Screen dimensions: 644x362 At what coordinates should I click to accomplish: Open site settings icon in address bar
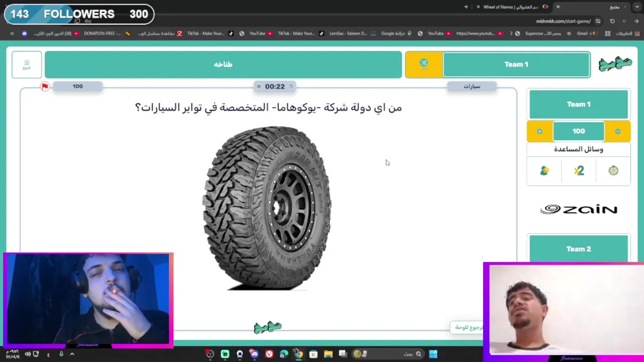pyautogui.click(x=598, y=21)
